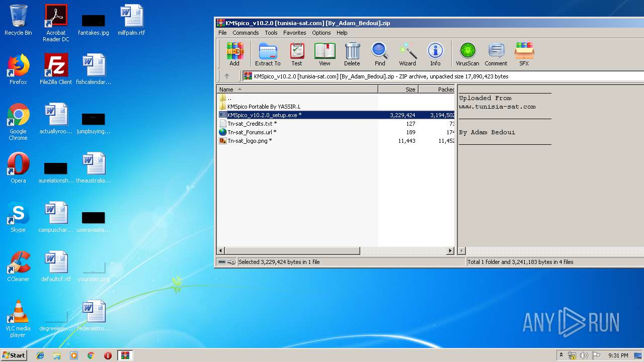Open the File menu
Viewport: 644px width, 362px height.
pos(222,33)
